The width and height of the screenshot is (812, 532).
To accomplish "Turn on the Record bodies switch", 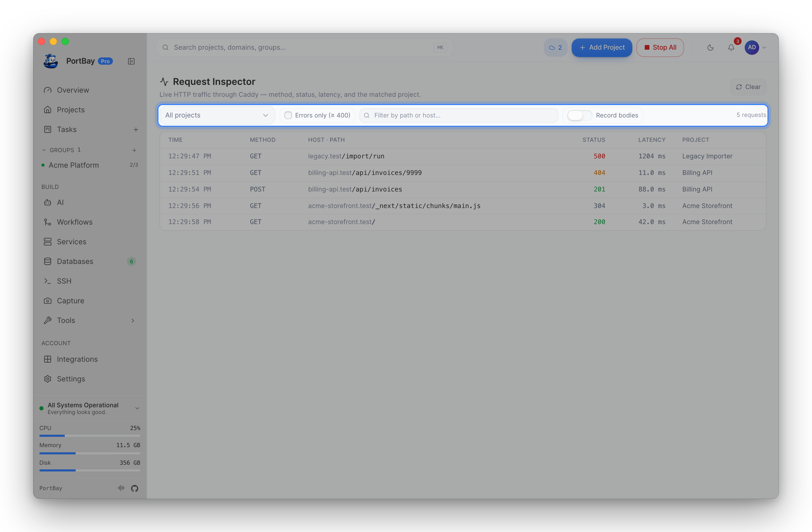I will tap(579, 115).
